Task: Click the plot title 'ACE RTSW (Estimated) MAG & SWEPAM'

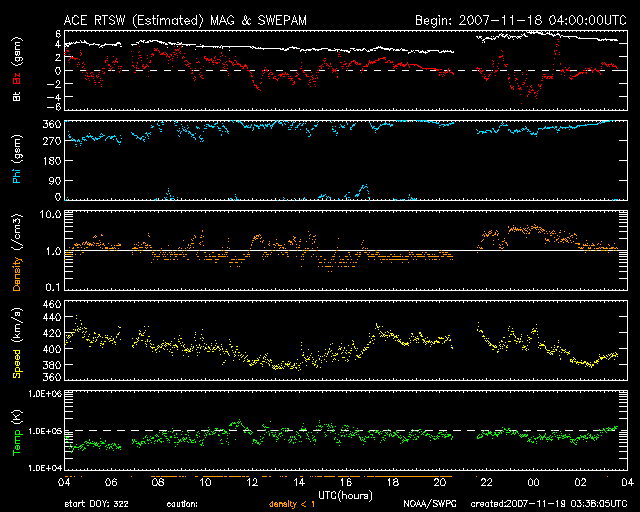Action: point(185,21)
